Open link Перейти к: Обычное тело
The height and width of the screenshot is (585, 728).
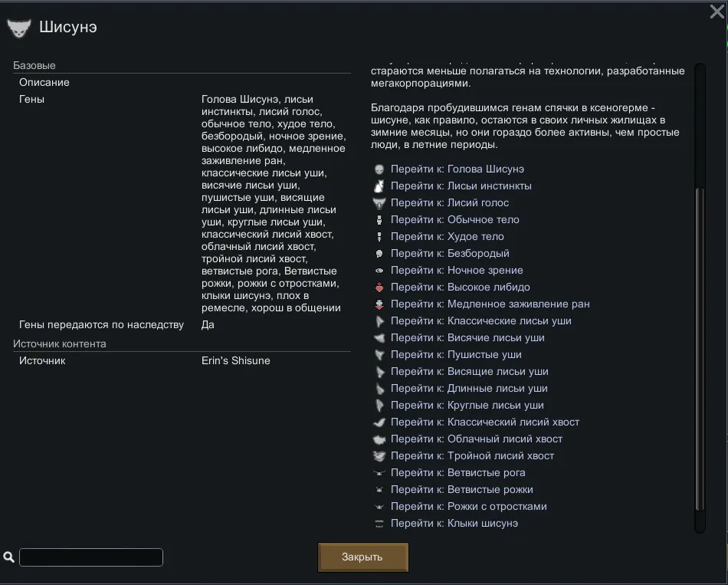coord(455,220)
